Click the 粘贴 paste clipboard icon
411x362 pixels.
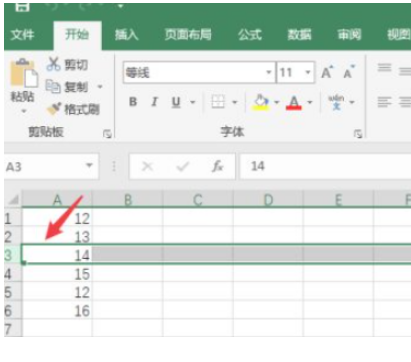tap(23, 73)
